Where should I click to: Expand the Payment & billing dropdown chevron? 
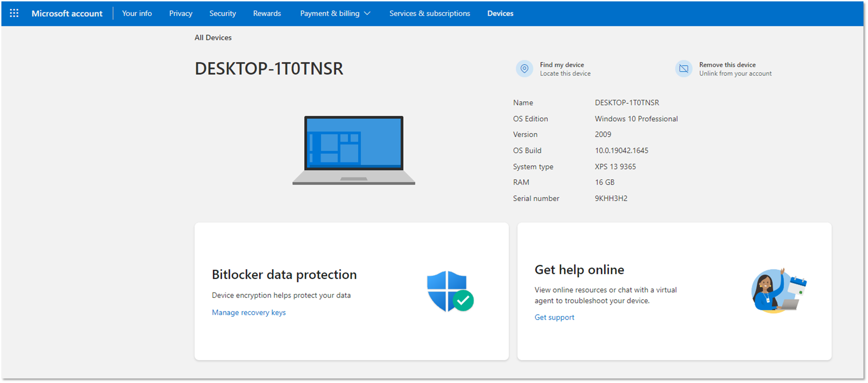[367, 13]
